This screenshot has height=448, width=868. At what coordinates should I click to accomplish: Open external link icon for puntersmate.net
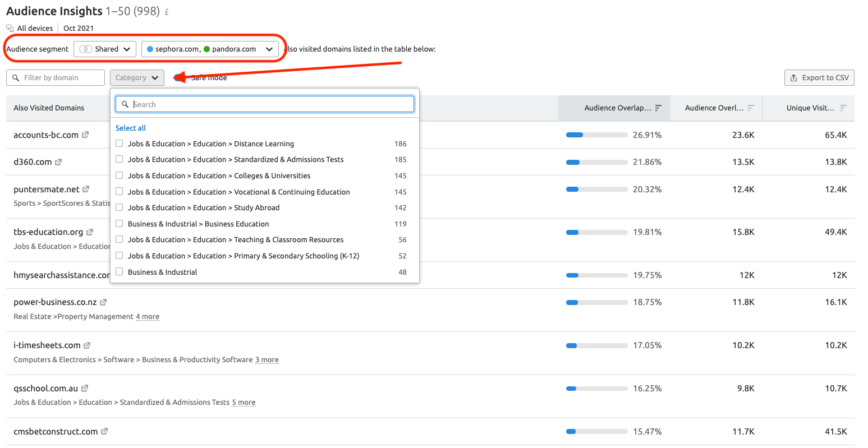coord(86,190)
